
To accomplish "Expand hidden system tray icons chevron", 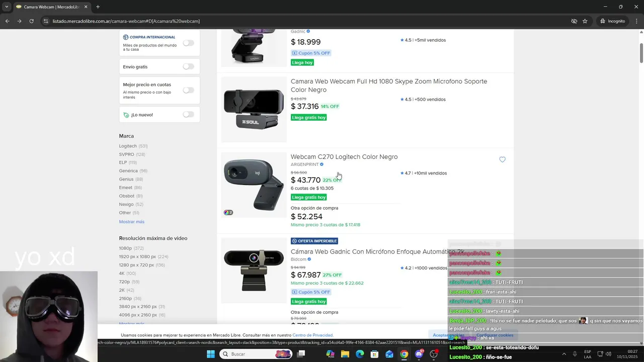I will coord(563,354).
